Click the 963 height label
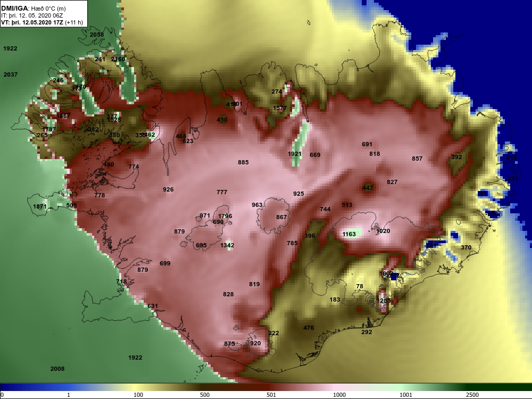Image resolution: width=532 pixels, height=399 pixels. tap(257, 205)
